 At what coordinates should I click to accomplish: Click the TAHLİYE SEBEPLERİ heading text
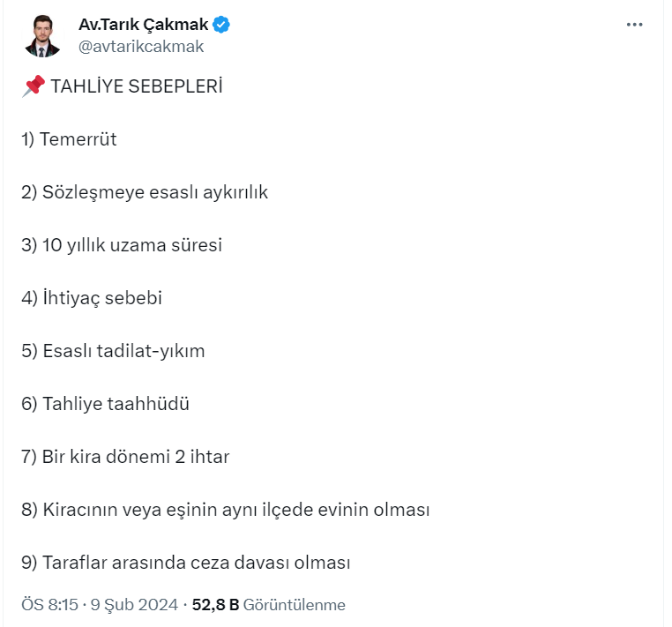coord(137,86)
